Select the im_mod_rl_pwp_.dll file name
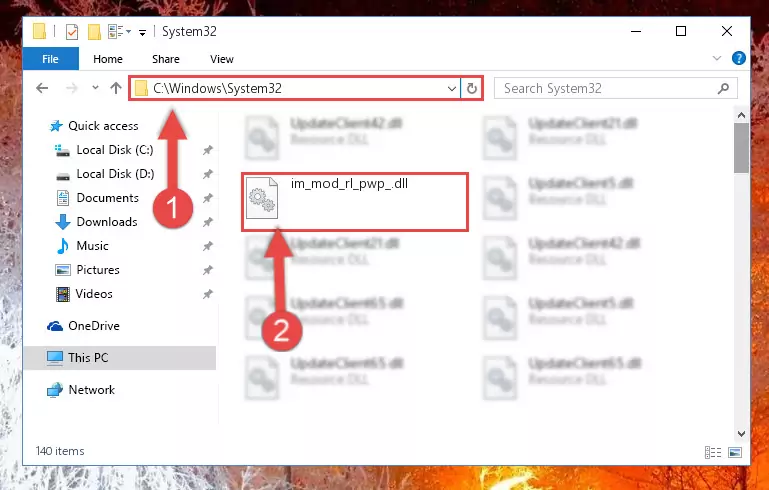769x490 pixels. [x=349, y=184]
